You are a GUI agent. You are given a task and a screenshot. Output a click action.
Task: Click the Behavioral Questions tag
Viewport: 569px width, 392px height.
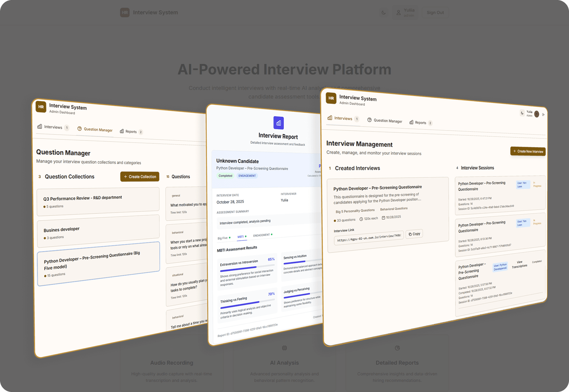[394, 209]
